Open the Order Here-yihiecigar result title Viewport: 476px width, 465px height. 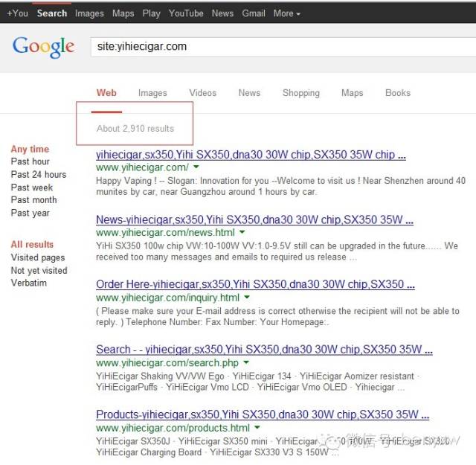[x=255, y=284]
